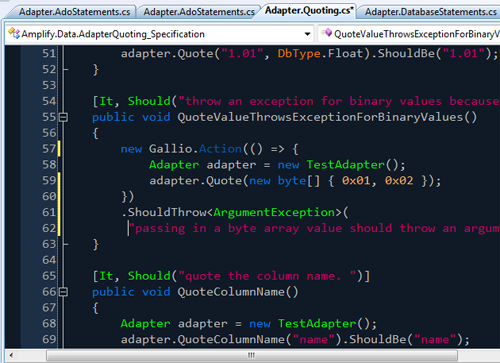Click the "throw an exception for binary" string
The image size is (500, 363).
click(339, 101)
